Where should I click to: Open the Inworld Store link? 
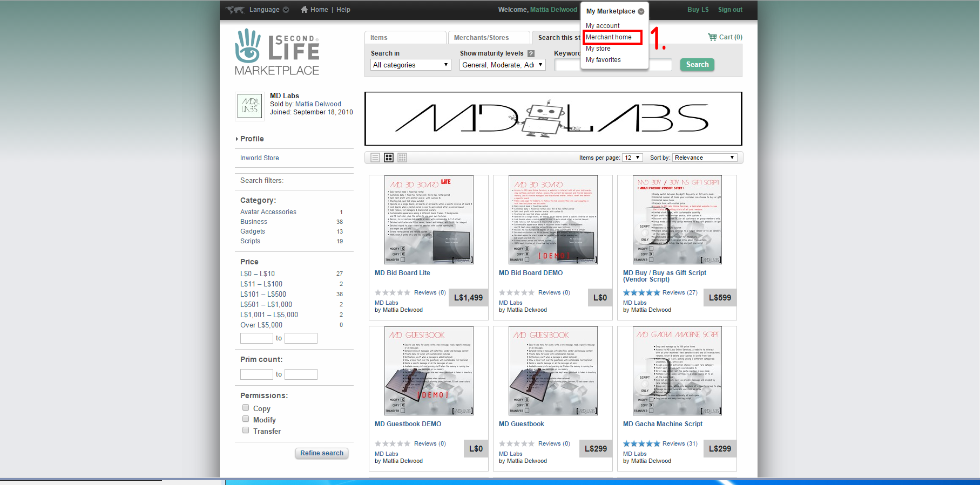point(260,158)
